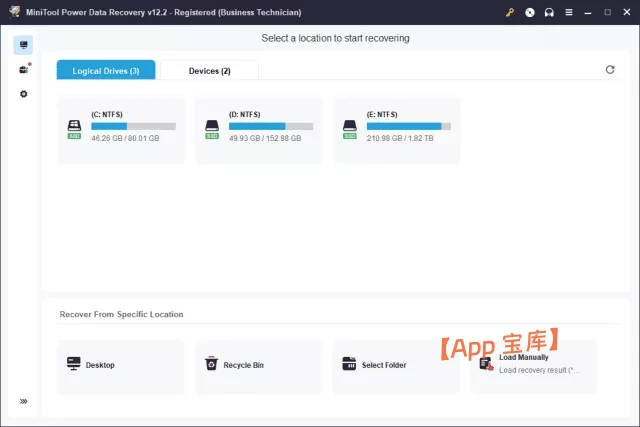Open scan settings gear in sidebar
This screenshot has width=640, height=427.
23,94
